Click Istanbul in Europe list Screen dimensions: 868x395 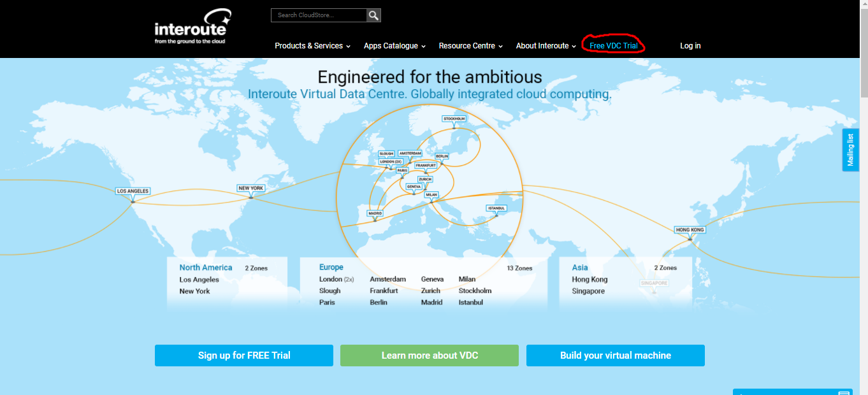(471, 302)
